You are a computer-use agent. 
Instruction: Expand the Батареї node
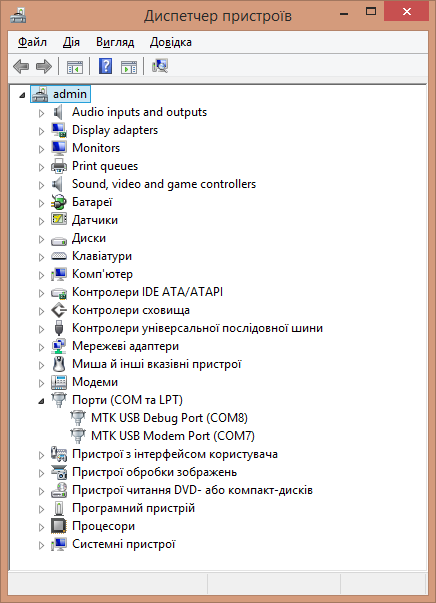tap(42, 203)
